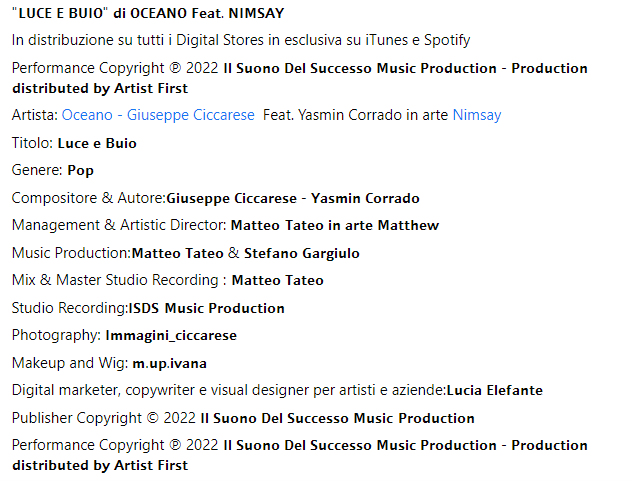
Task: Click the makeup credit "m.up.ivana"
Action: coord(170,363)
